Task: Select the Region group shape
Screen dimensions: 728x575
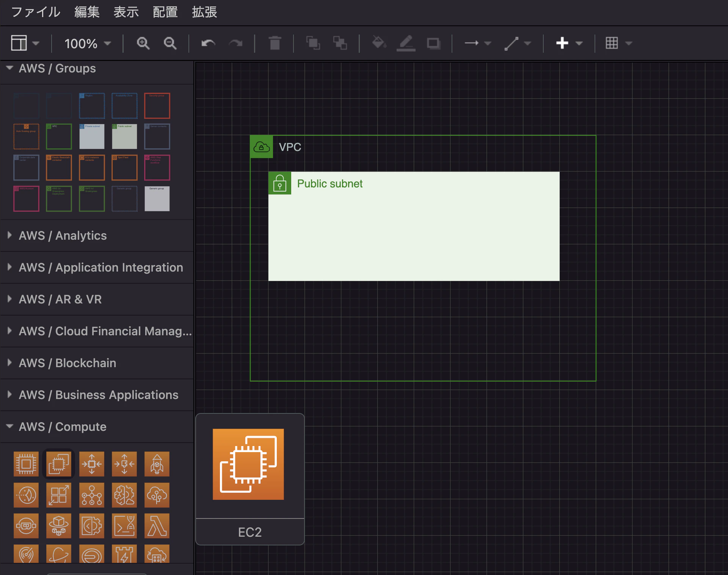Action: click(x=92, y=105)
